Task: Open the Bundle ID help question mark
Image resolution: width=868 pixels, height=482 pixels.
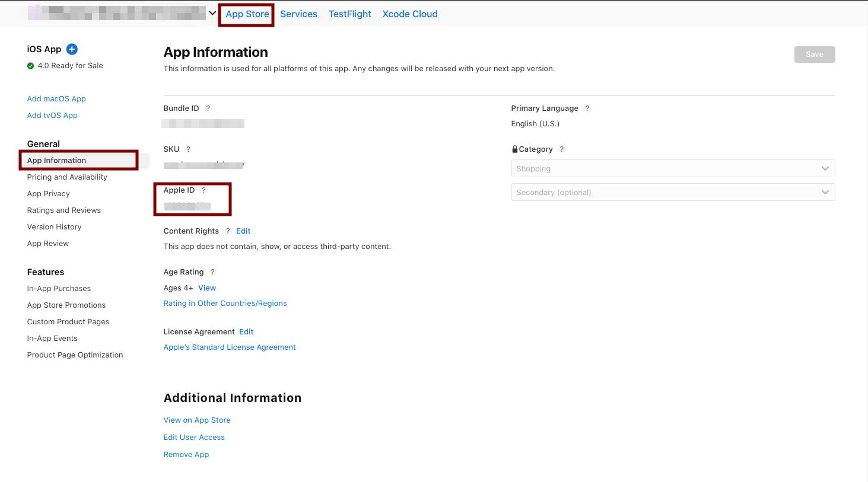Action: [x=208, y=108]
